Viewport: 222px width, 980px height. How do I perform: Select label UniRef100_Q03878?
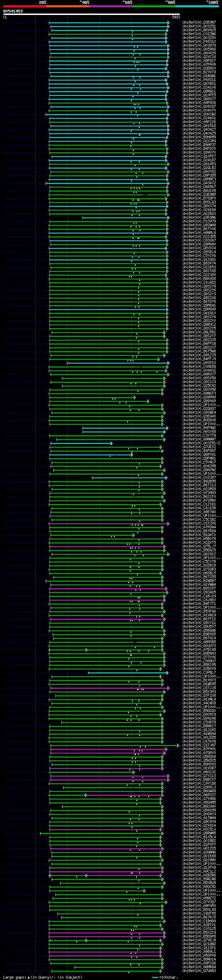coord(199,45)
